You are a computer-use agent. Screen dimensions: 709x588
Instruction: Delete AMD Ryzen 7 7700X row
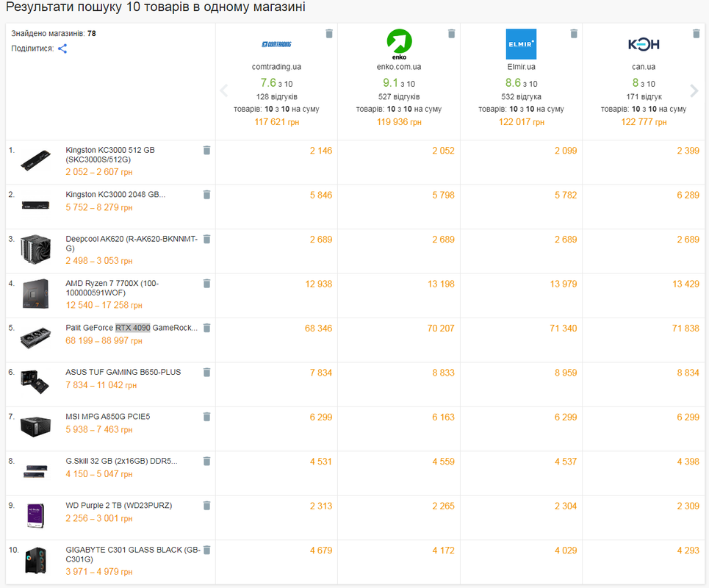206,283
